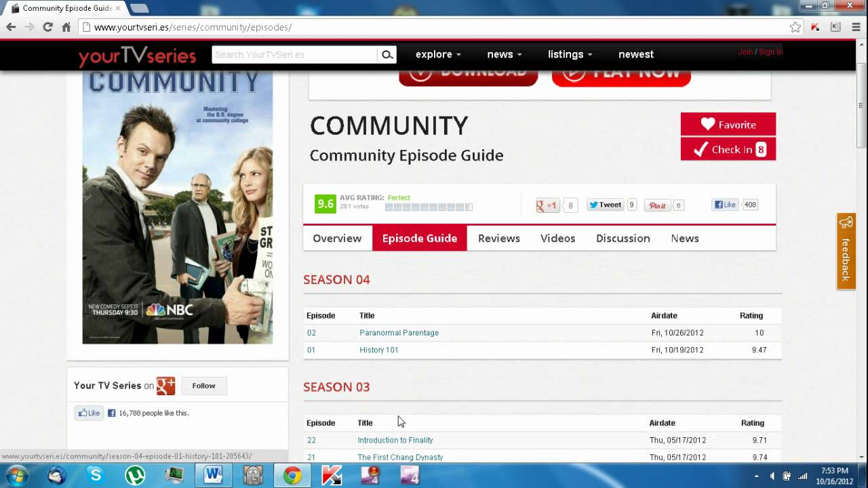The height and width of the screenshot is (488, 868).
Task: Select the Episode Guide tab
Action: tap(420, 238)
